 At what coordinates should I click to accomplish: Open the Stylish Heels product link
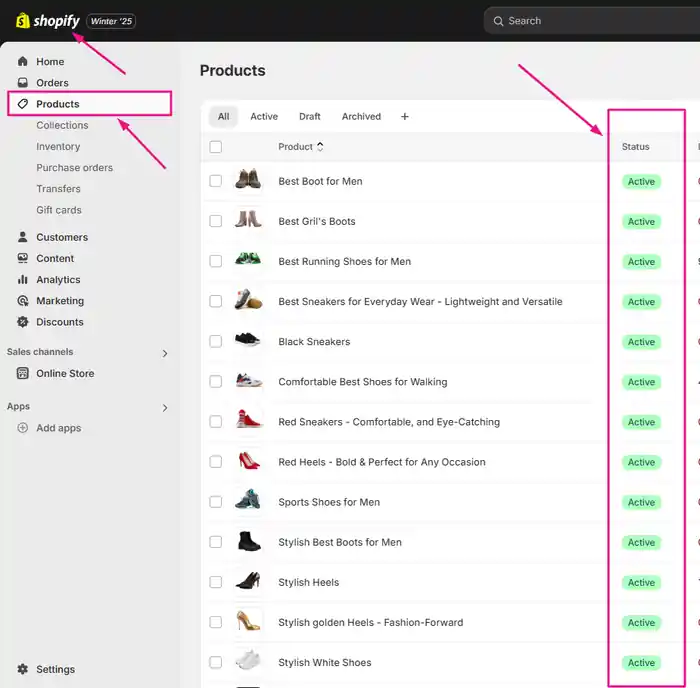click(308, 582)
